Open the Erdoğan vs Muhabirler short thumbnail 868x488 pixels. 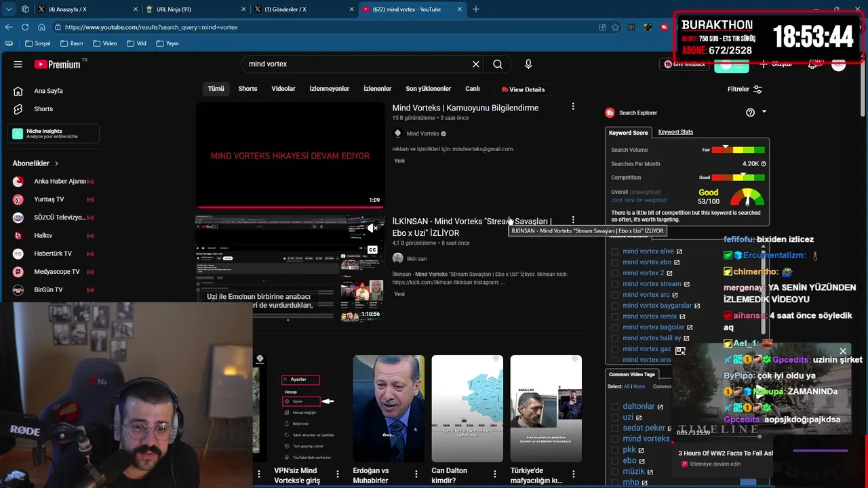pyautogui.click(x=389, y=409)
